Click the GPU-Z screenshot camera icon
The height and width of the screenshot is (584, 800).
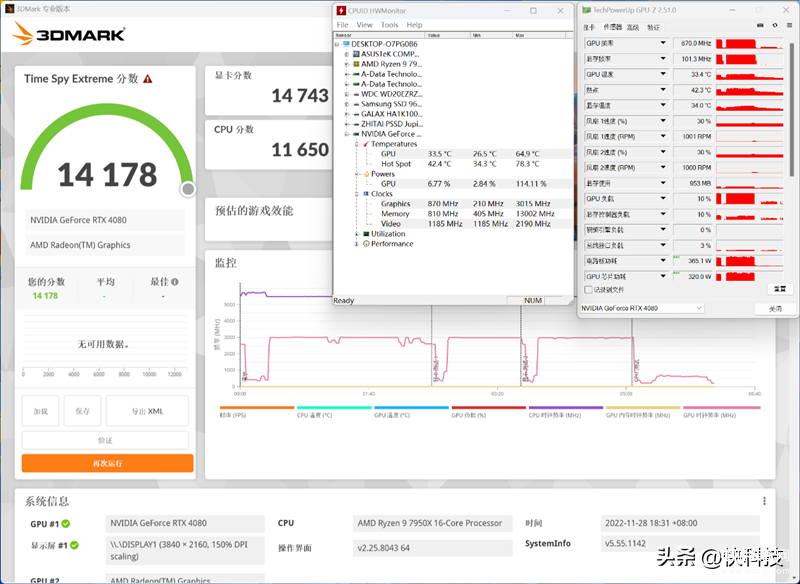click(x=760, y=26)
